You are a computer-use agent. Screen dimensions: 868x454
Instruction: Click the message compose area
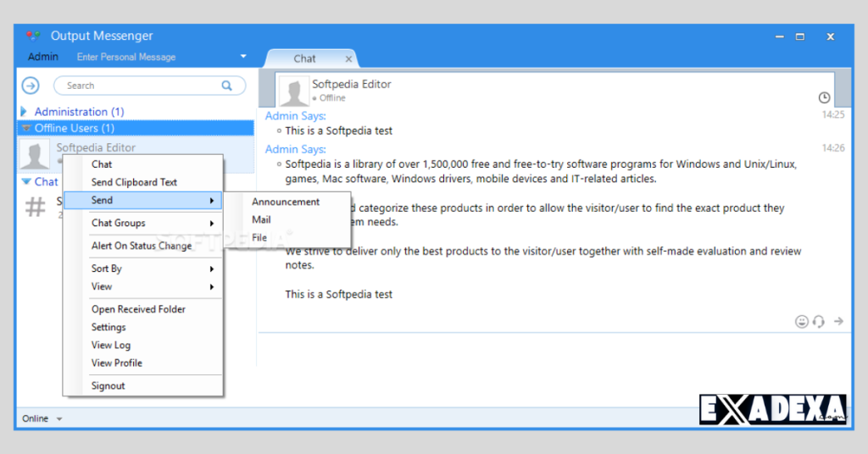coord(554,368)
